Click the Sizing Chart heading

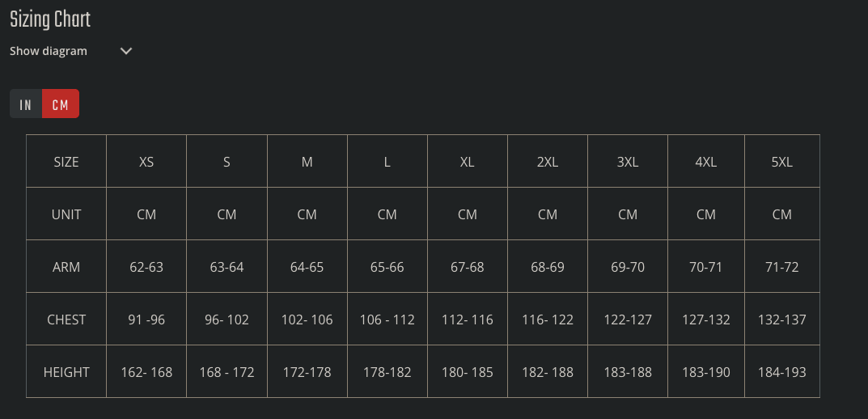pos(50,19)
